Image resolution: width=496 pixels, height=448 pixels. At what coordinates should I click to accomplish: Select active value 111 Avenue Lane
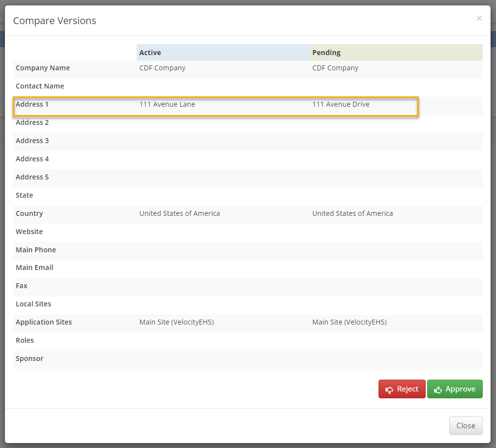[167, 104]
